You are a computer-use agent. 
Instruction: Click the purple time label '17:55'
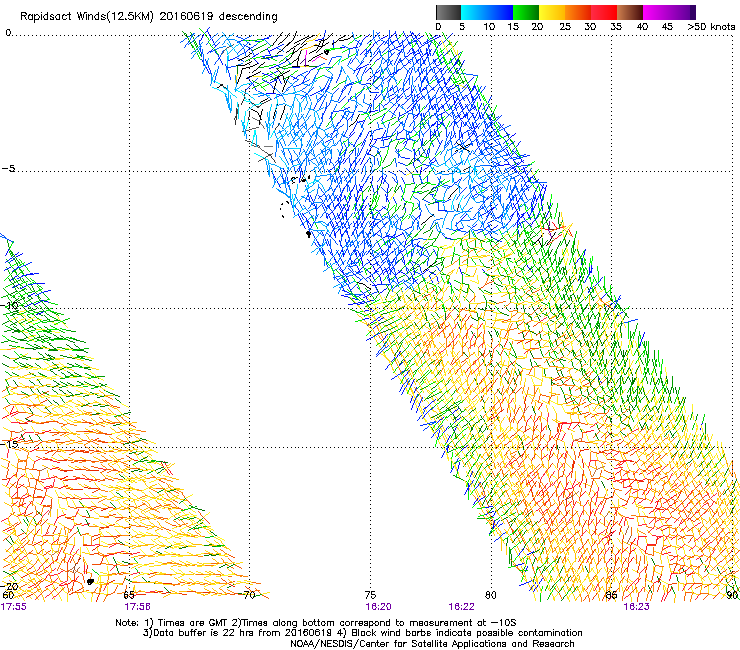tap(14, 607)
